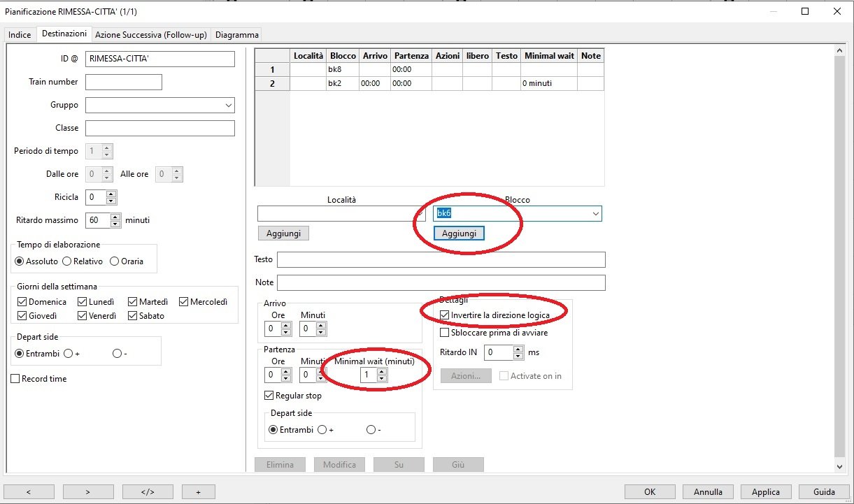This screenshot has width=854, height=504.
Task: Go to next schedule with > button
Action: (88, 491)
